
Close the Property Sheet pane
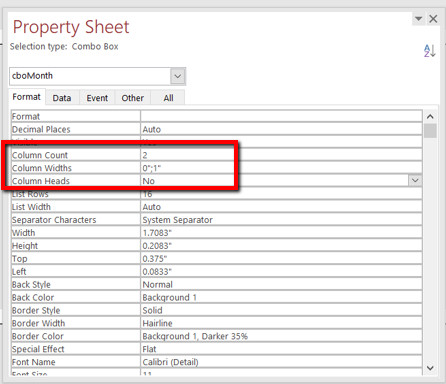433,19
